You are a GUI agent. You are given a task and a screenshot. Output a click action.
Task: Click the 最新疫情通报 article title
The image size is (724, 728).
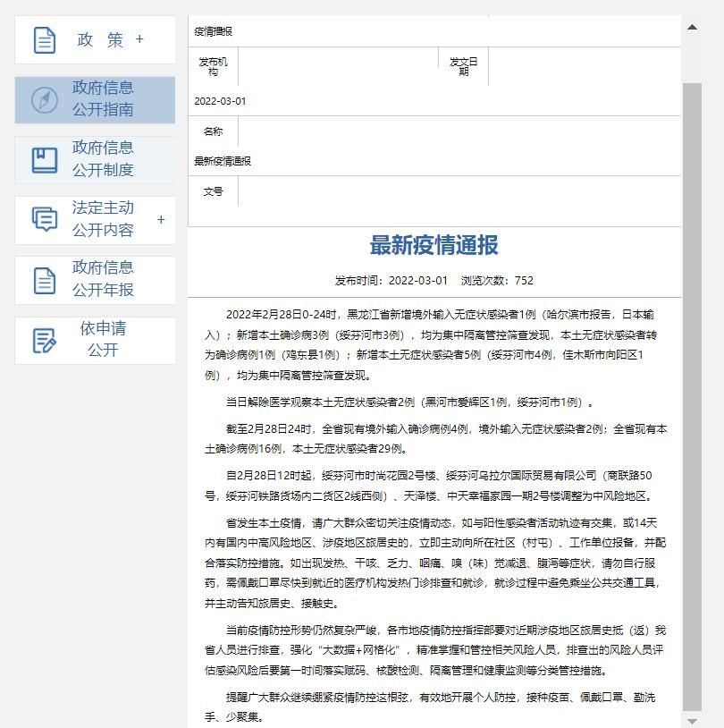coord(434,245)
